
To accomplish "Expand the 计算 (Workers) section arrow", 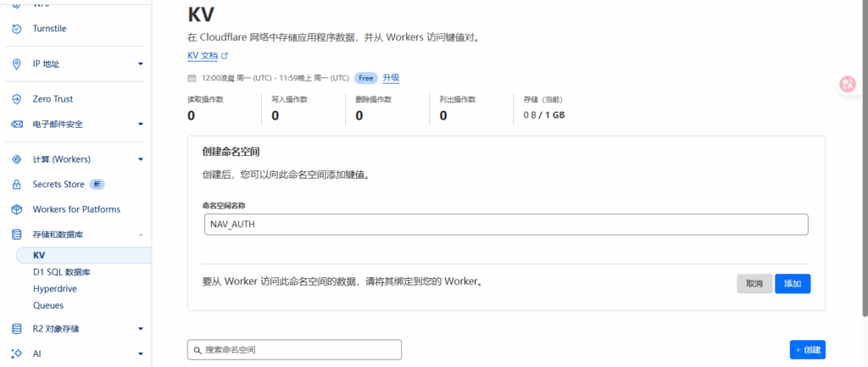I will 141,159.
